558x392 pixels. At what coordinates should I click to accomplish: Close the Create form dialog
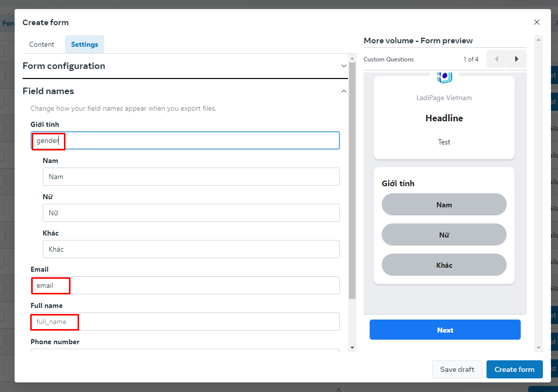click(x=536, y=22)
